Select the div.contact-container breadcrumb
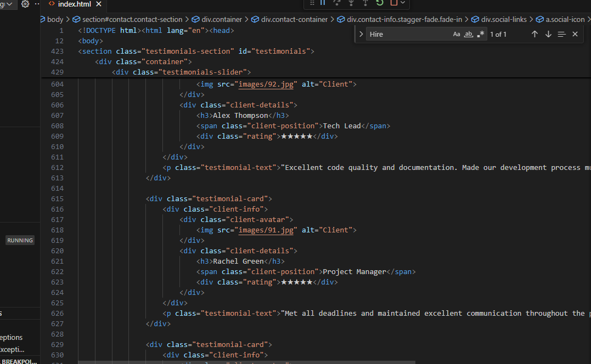 click(x=294, y=19)
